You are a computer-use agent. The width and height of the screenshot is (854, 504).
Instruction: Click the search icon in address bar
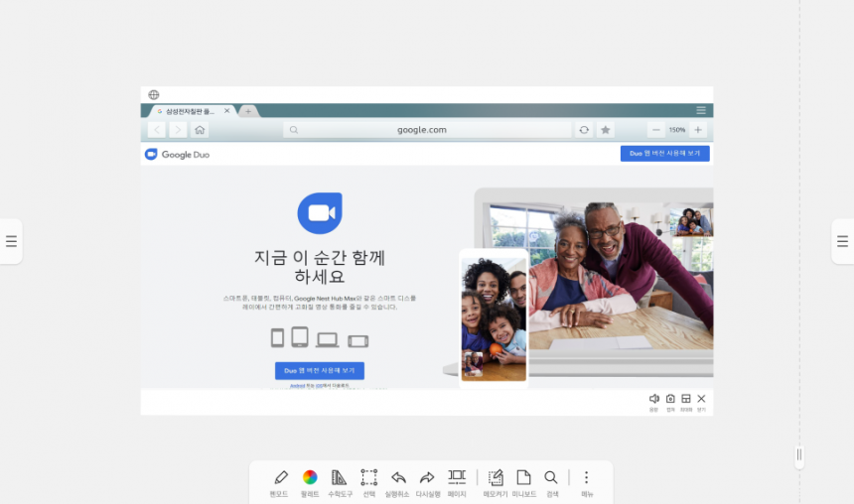click(x=294, y=130)
